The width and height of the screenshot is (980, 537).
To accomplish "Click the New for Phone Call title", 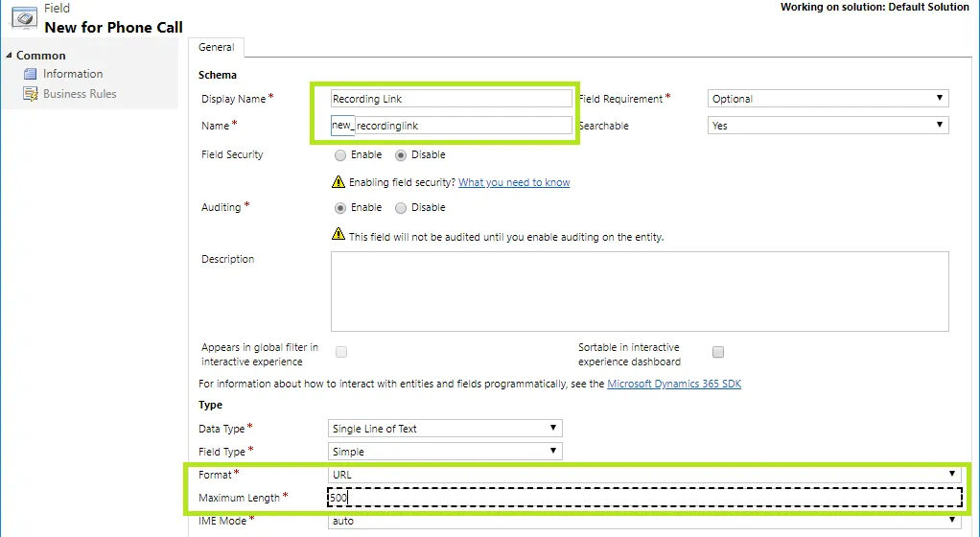I will 114,28.
